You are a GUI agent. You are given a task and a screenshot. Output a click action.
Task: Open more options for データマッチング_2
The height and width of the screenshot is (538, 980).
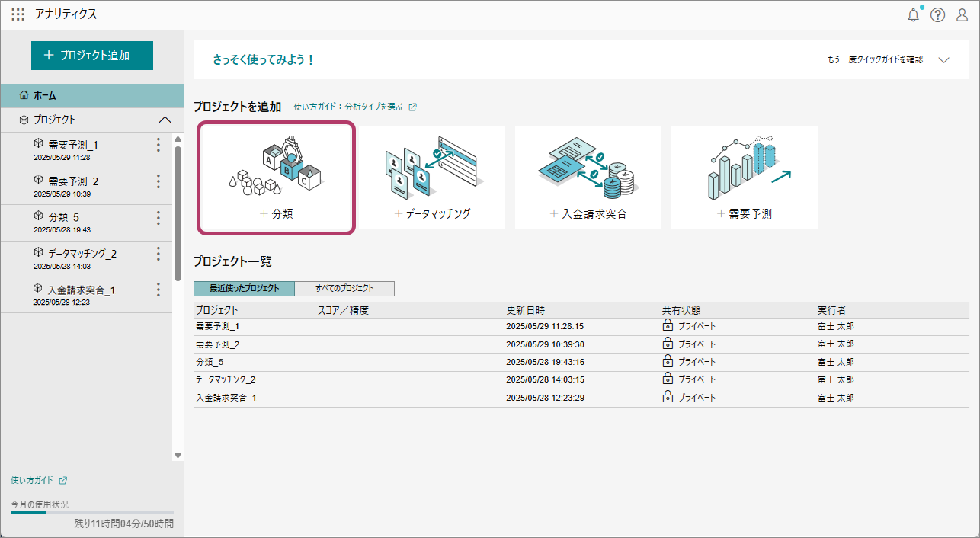(159, 254)
